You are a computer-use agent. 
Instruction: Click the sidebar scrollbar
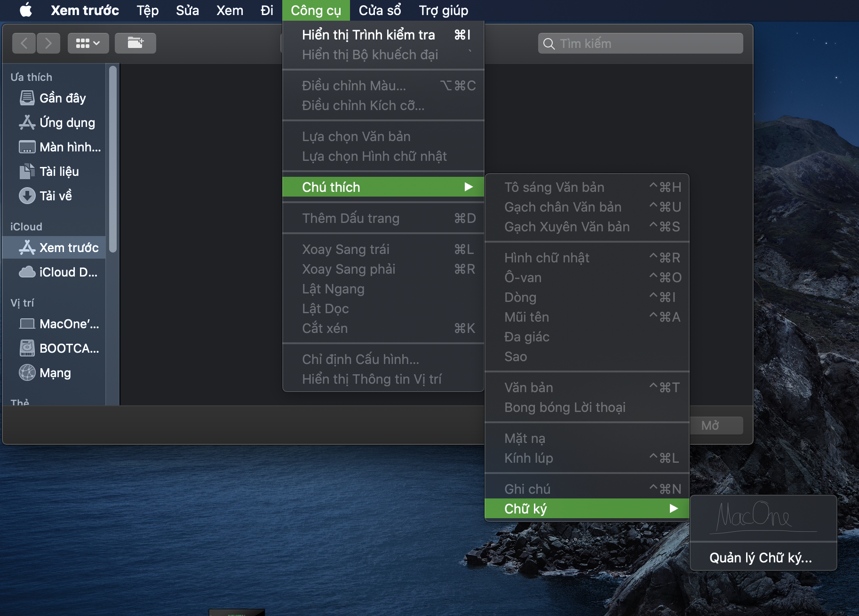[112, 159]
